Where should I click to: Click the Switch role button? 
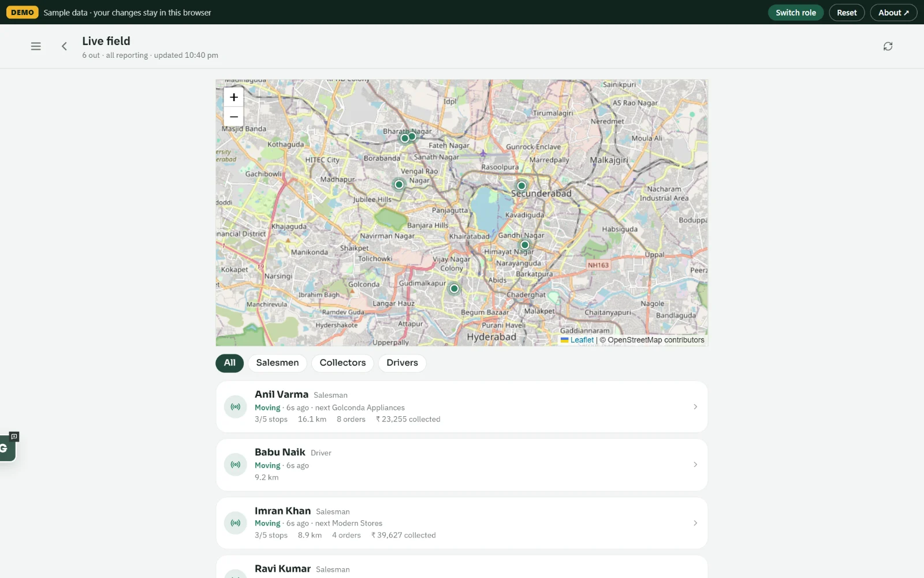coord(796,13)
